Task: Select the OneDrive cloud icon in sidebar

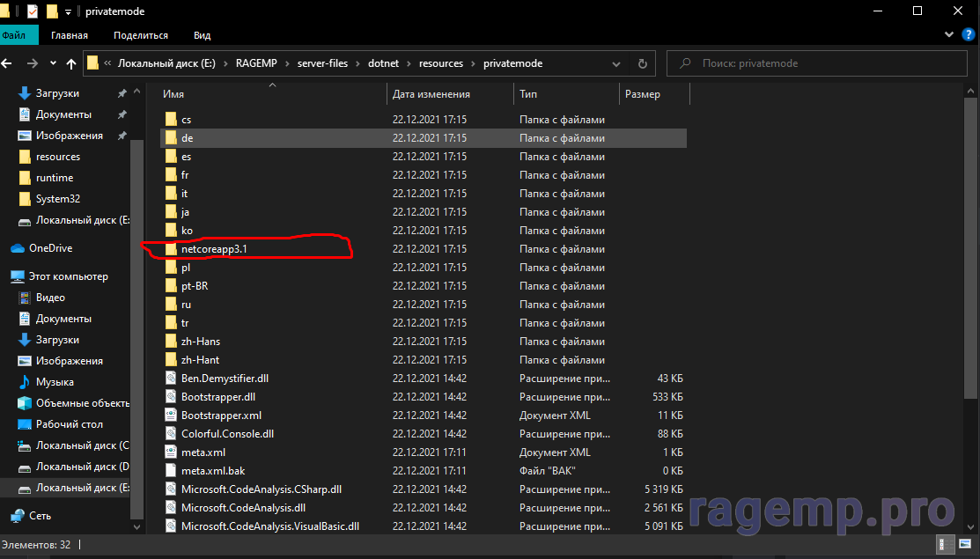Action: point(18,248)
